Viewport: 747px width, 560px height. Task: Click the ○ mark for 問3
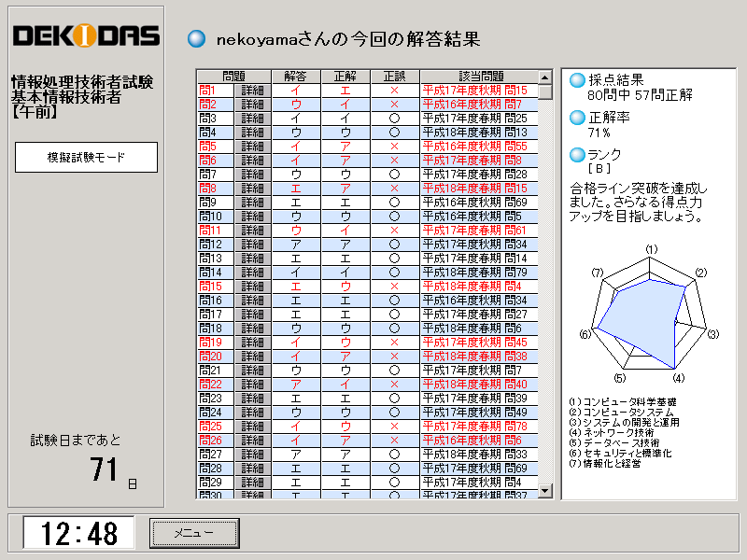[x=394, y=119]
